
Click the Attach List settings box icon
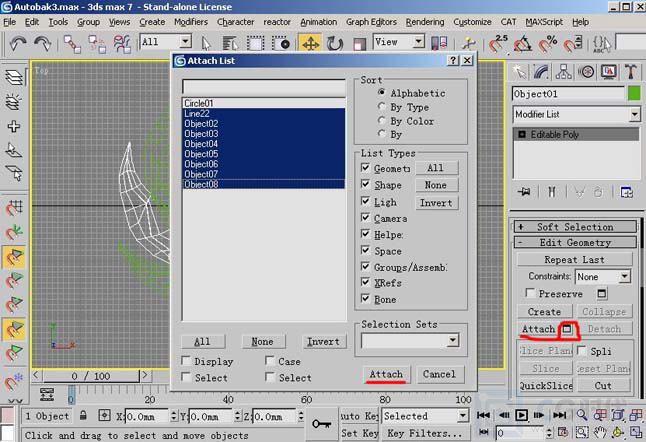(x=567, y=329)
